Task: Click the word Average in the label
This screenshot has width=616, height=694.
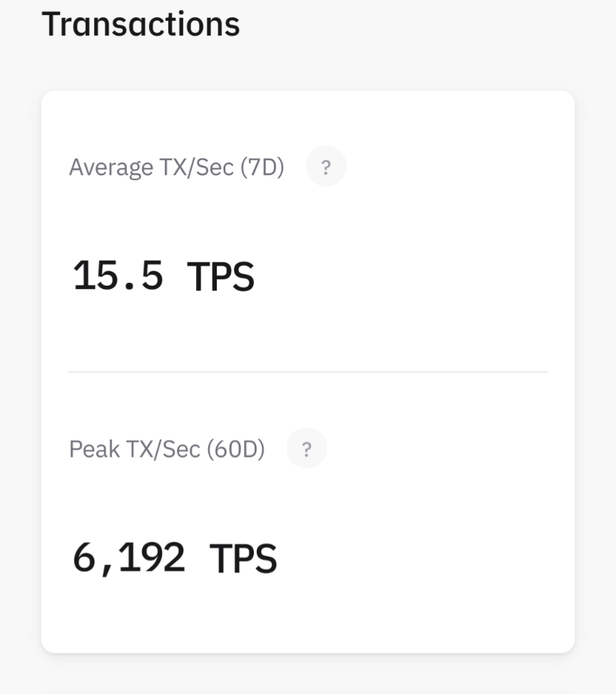Action: pyautogui.click(x=111, y=168)
